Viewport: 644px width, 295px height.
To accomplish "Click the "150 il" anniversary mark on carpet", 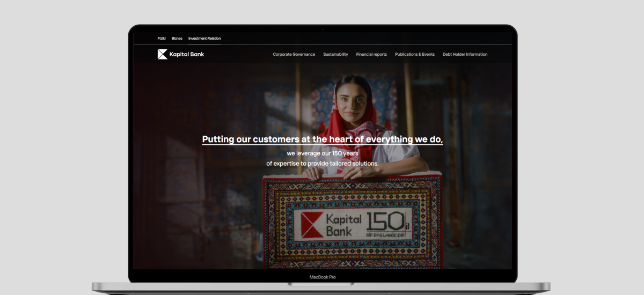I will 385,221.
